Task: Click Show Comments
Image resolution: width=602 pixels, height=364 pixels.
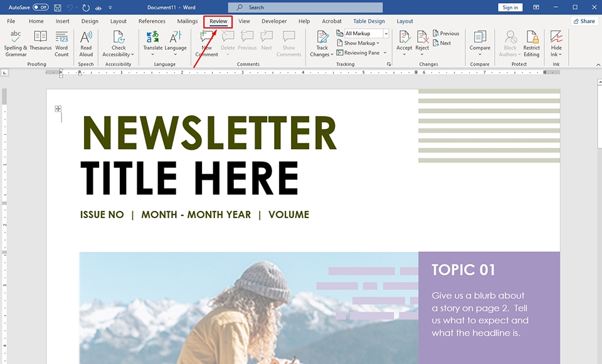Action: [288, 44]
